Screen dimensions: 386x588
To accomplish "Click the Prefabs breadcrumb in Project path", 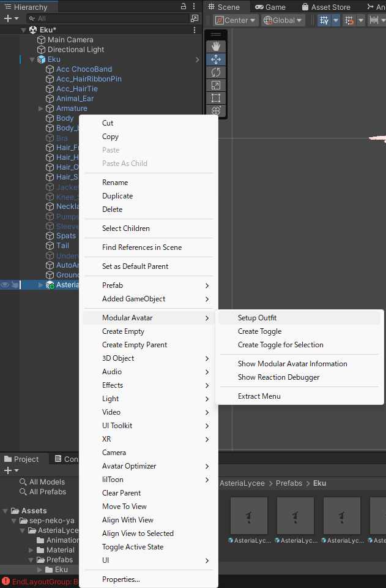I will coord(289,483).
